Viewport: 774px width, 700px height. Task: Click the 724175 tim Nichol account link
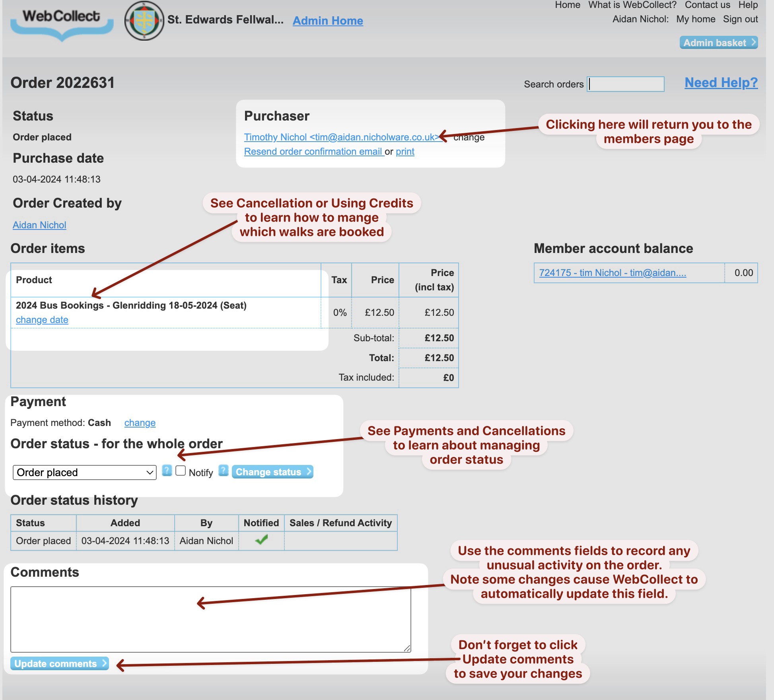[x=614, y=273]
